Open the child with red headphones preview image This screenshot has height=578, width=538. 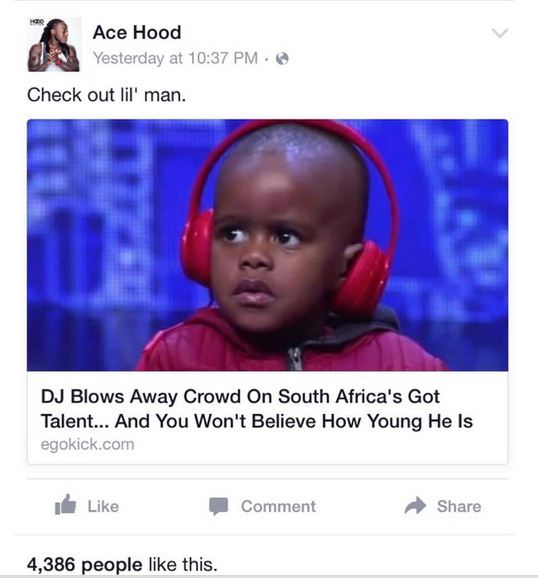point(267,245)
